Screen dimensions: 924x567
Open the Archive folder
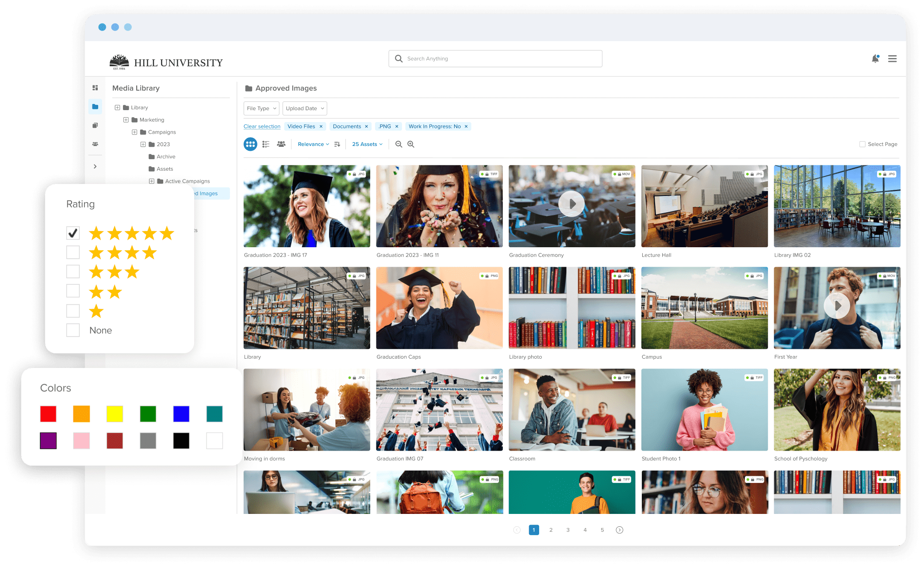(x=162, y=157)
